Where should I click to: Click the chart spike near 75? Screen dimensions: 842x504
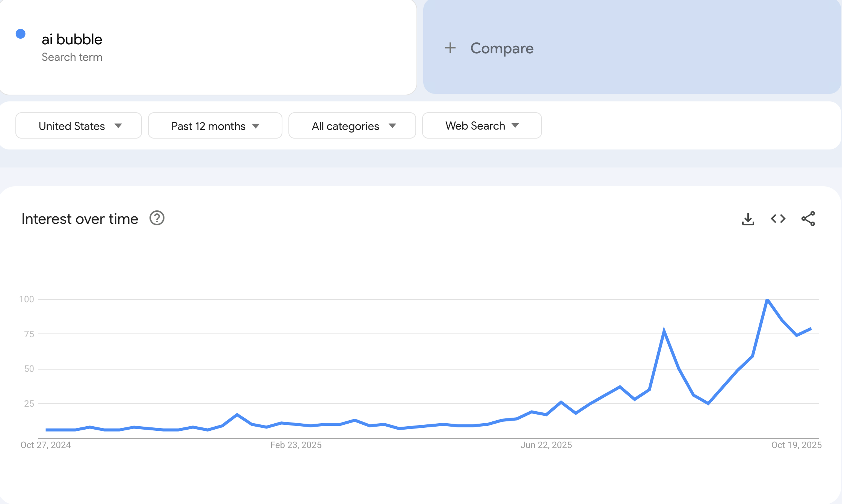pyautogui.click(x=664, y=332)
